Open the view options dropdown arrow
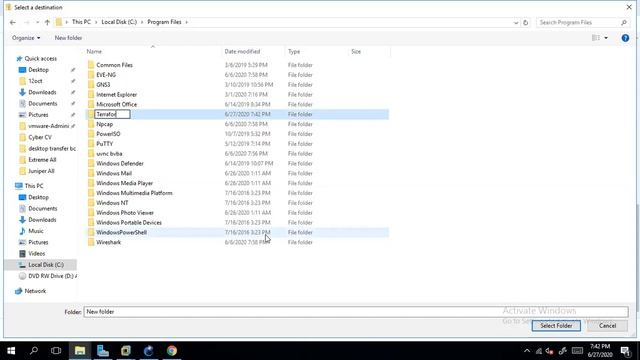640x360 pixels. (x=606, y=38)
